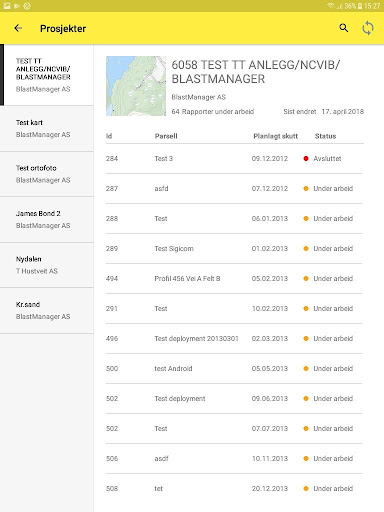384x512 pixels.
Task: Click orange status dot in row 500
Action: click(306, 369)
